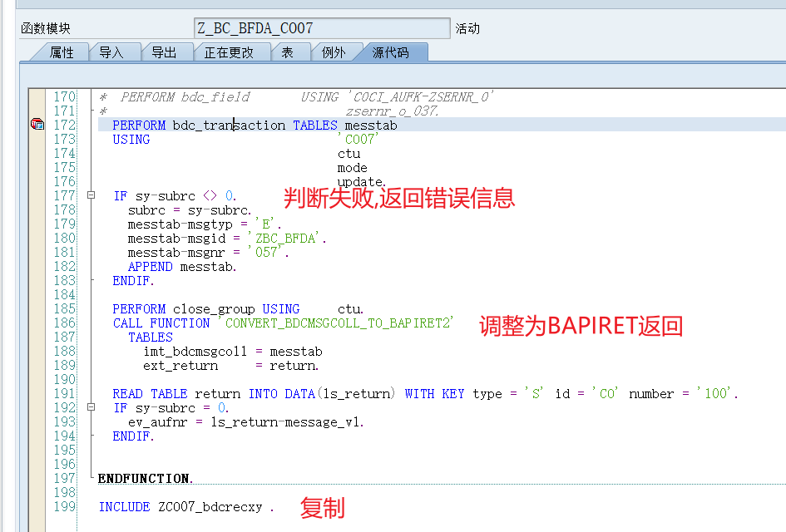Switch to the 例外 tab
The image size is (786, 532).
(x=334, y=52)
